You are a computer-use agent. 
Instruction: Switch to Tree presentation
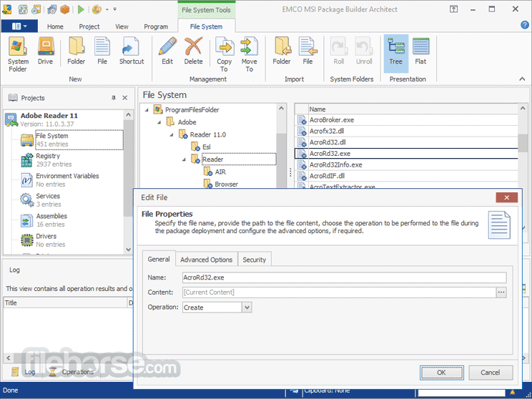(x=395, y=53)
